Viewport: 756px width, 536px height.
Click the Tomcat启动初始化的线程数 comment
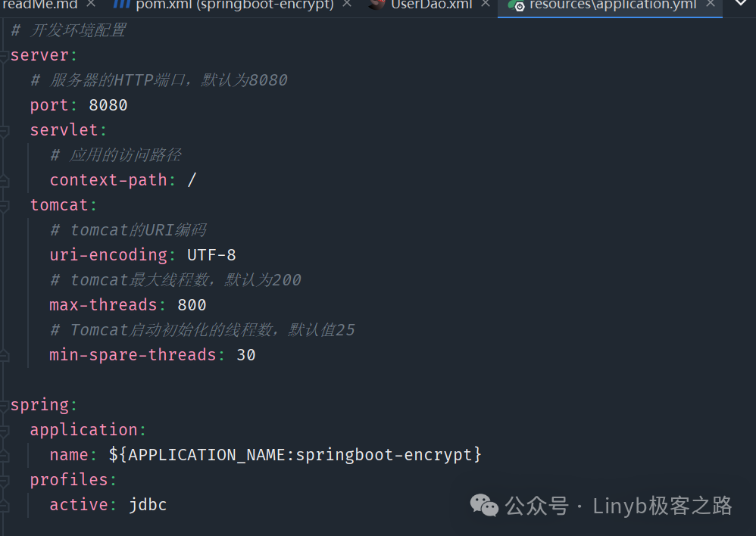point(202,330)
